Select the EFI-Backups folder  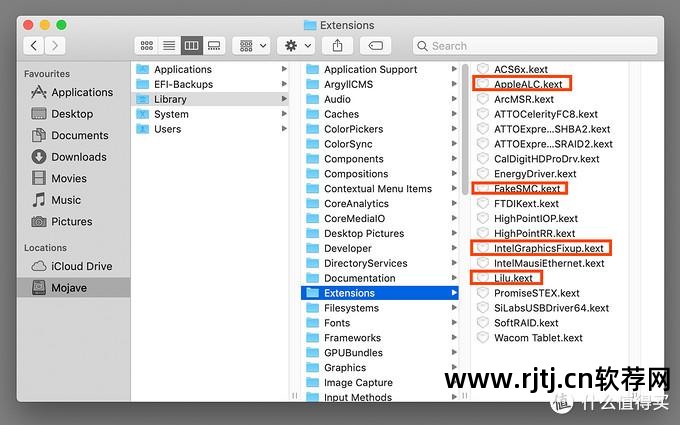click(211, 84)
